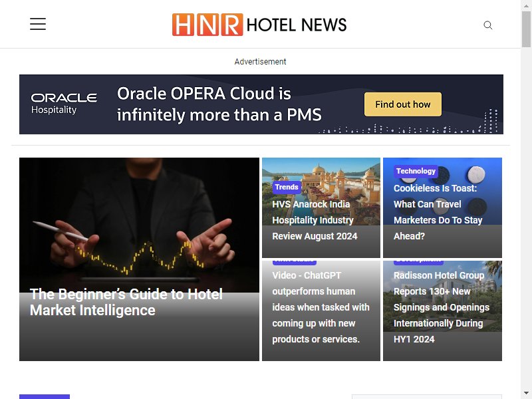This screenshot has height=399, width=532.
Task: Click the candlestick chart hero image
Action: [x=139, y=225]
